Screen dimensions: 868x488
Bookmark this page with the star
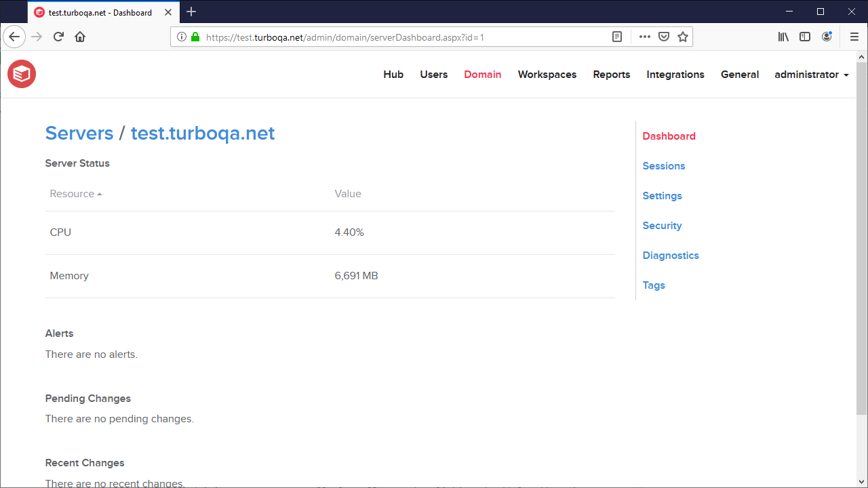682,37
